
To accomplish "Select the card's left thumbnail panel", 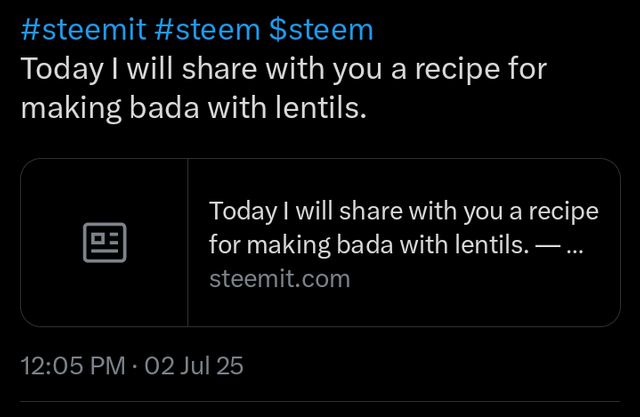I will pyautogui.click(x=104, y=242).
